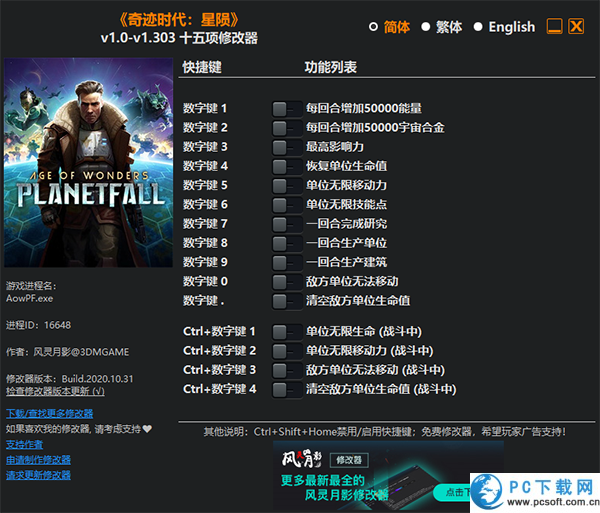Screen dimensions: 600x513
Task: Click the Planetfall game cover image
Action: pos(88,163)
